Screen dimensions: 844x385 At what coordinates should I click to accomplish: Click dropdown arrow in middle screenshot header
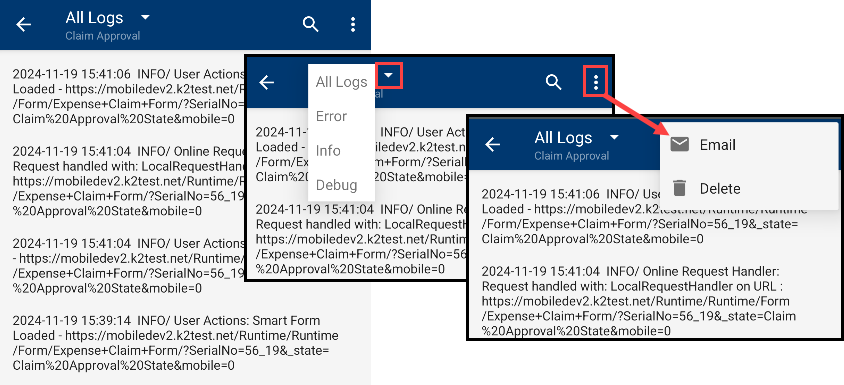(x=389, y=75)
